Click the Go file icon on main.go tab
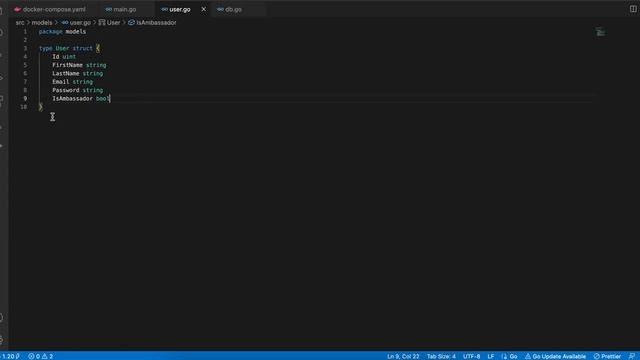 click(x=109, y=9)
